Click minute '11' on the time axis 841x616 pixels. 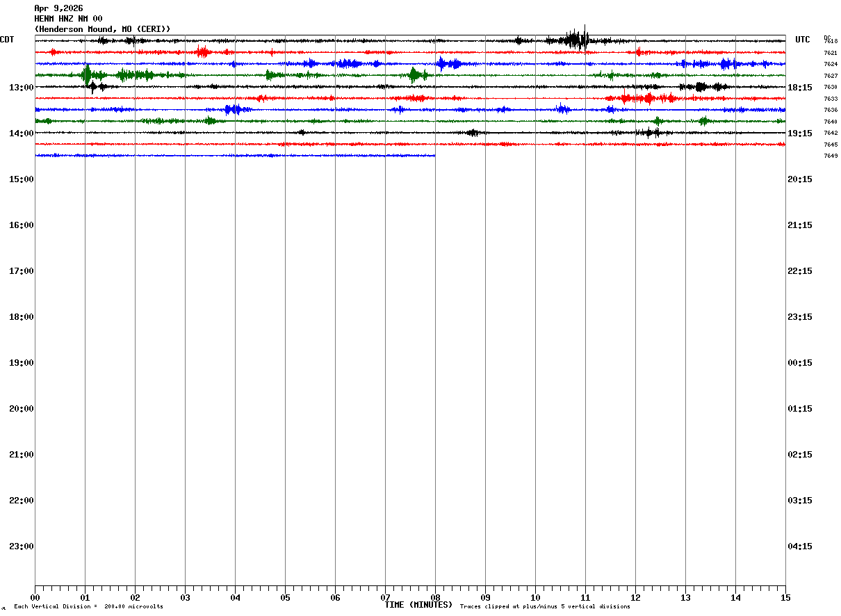(x=585, y=597)
